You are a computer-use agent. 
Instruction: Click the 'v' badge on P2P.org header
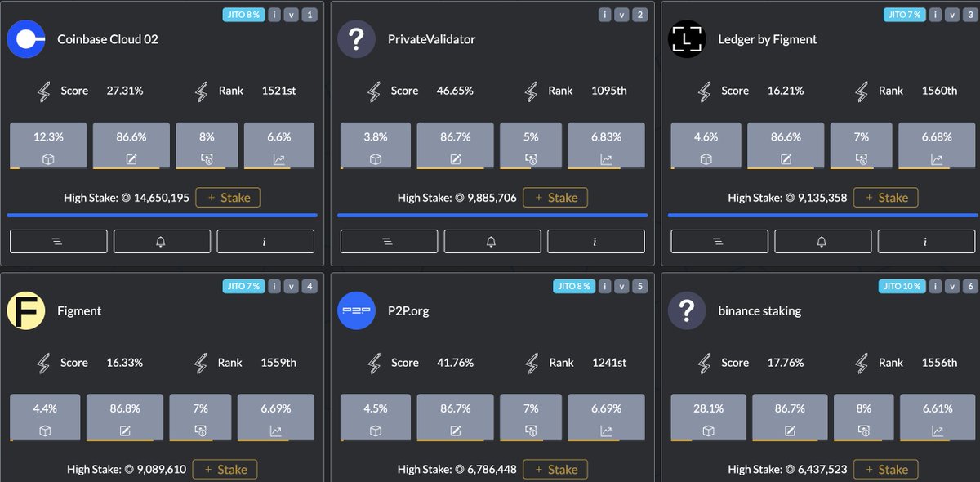coord(622,286)
